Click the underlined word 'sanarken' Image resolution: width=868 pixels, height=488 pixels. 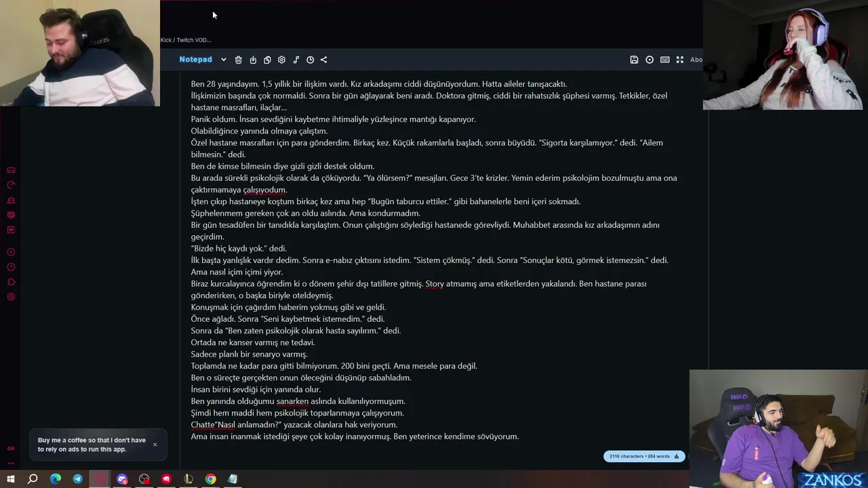tap(292, 401)
